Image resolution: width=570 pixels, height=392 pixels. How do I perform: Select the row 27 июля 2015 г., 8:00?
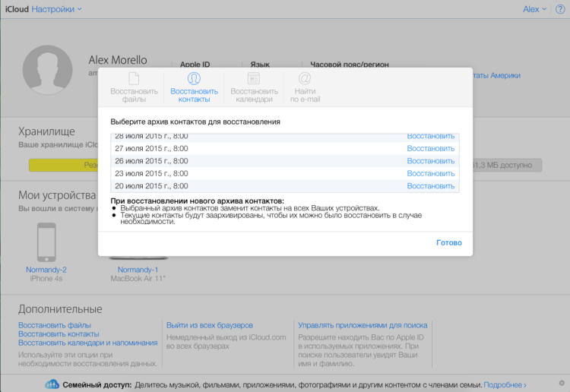pos(285,148)
